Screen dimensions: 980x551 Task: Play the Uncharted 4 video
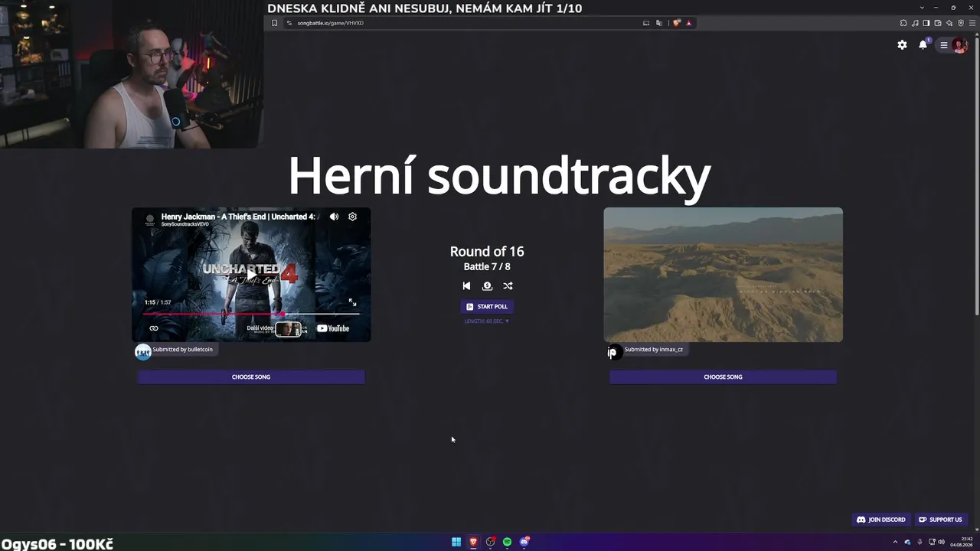click(251, 274)
